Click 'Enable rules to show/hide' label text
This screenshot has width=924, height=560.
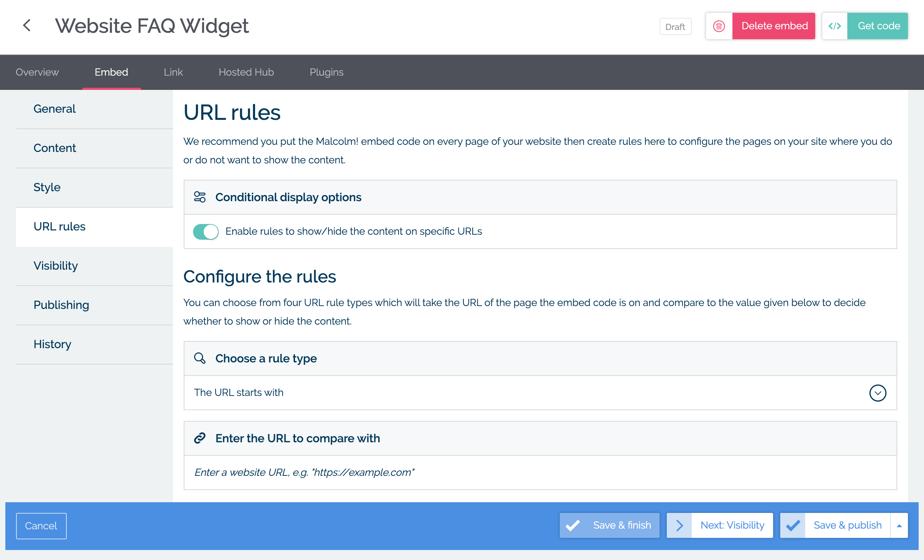[353, 231]
